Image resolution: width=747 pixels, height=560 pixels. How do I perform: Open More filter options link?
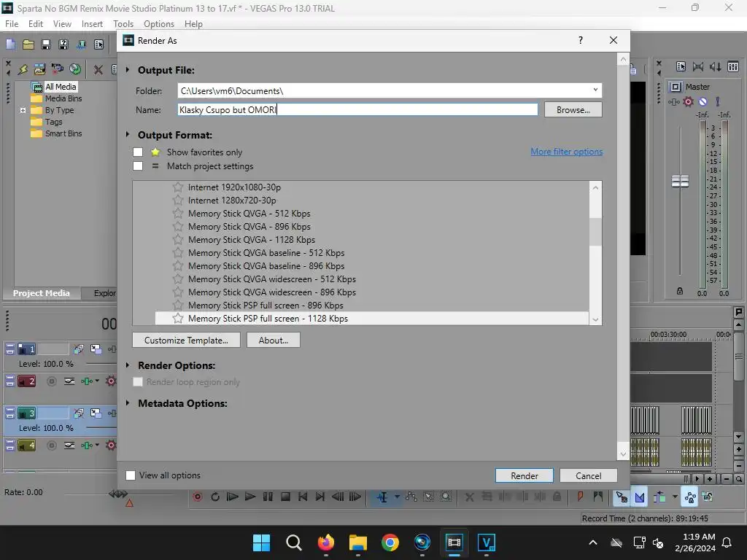click(566, 152)
